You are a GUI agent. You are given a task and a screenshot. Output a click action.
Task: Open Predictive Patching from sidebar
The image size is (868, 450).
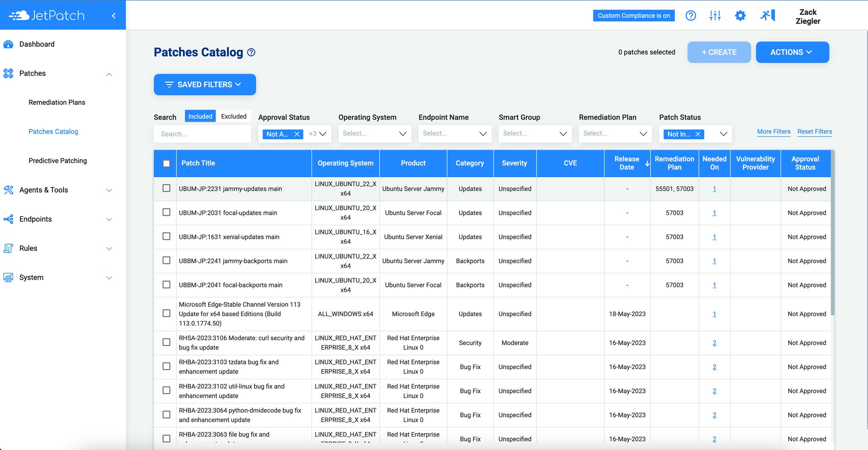click(58, 161)
